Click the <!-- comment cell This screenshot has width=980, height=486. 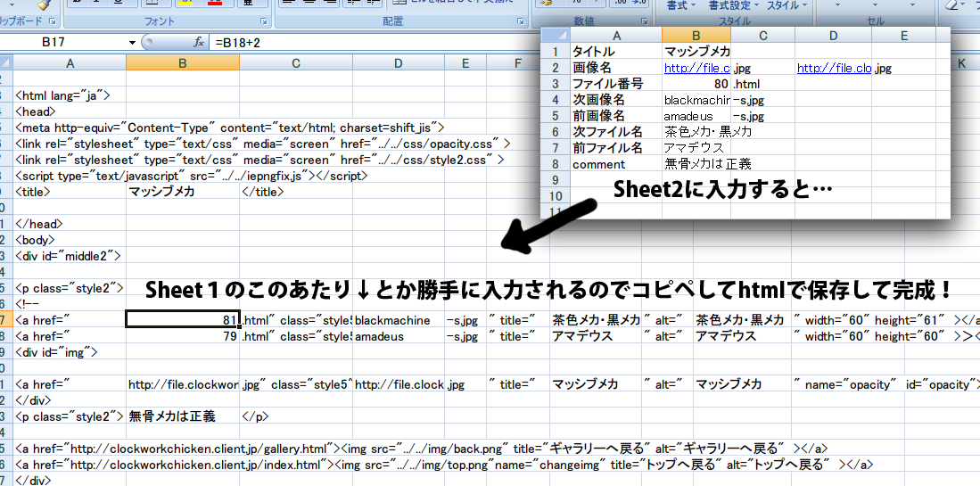point(70,304)
